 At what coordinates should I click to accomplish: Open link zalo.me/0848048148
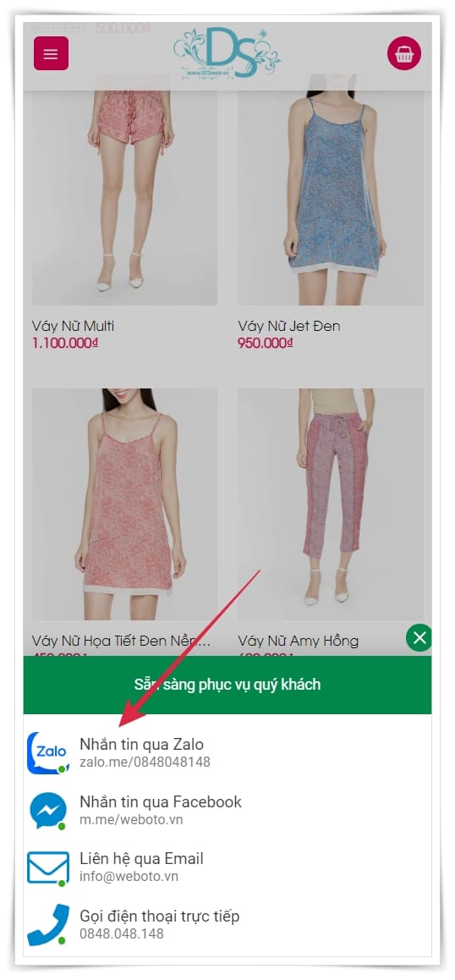[145, 762]
